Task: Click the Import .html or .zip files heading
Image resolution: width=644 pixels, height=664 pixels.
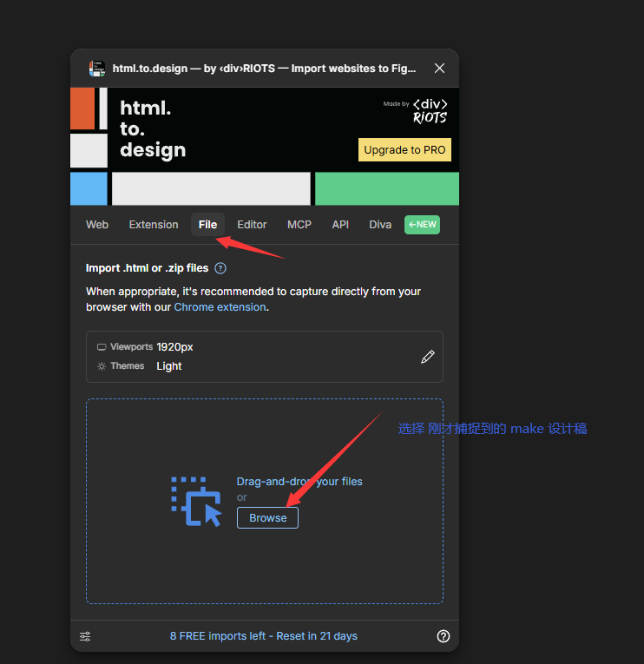Action: pos(147,268)
